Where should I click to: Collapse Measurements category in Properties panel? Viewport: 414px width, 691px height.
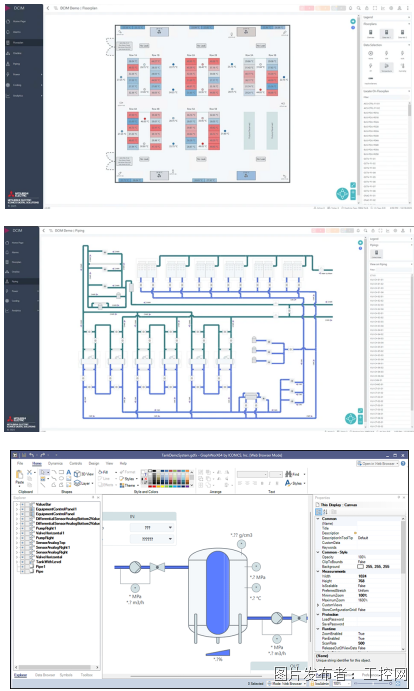pos(318,571)
